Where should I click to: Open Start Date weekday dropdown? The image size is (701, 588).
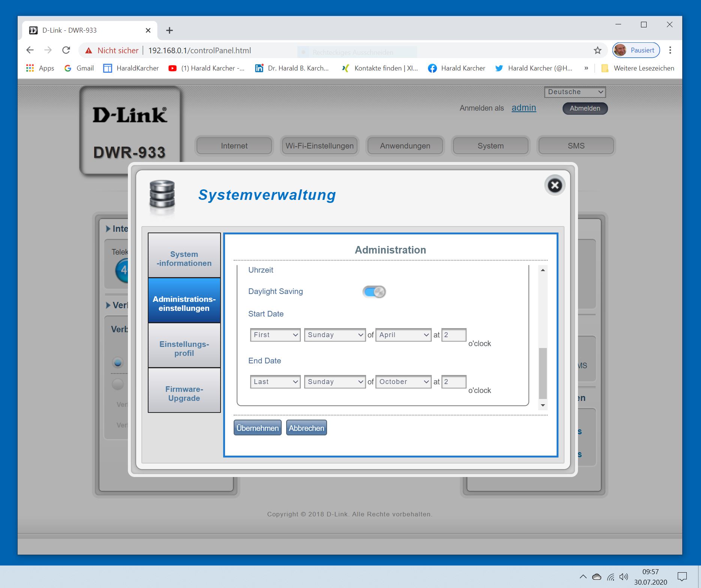[335, 335]
